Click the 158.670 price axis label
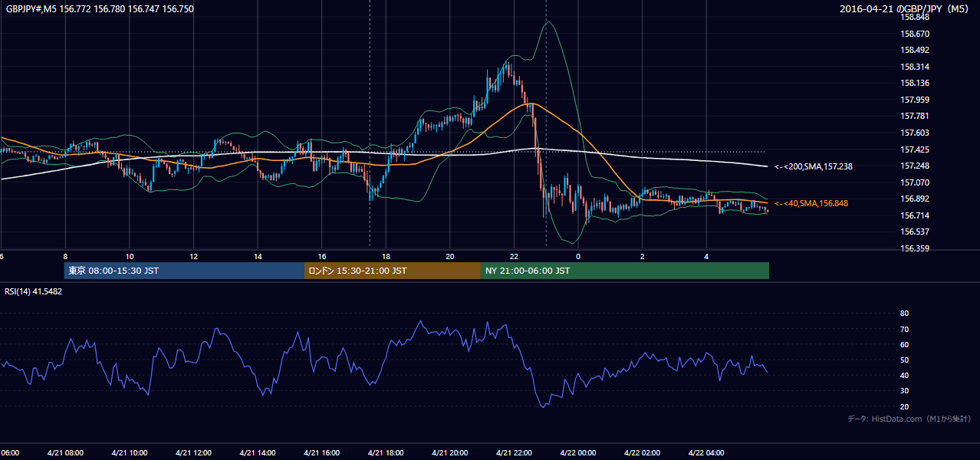Image resolution: width=980 pixels, height=460 pixels. pyautogui.click(x=916, y=34)
